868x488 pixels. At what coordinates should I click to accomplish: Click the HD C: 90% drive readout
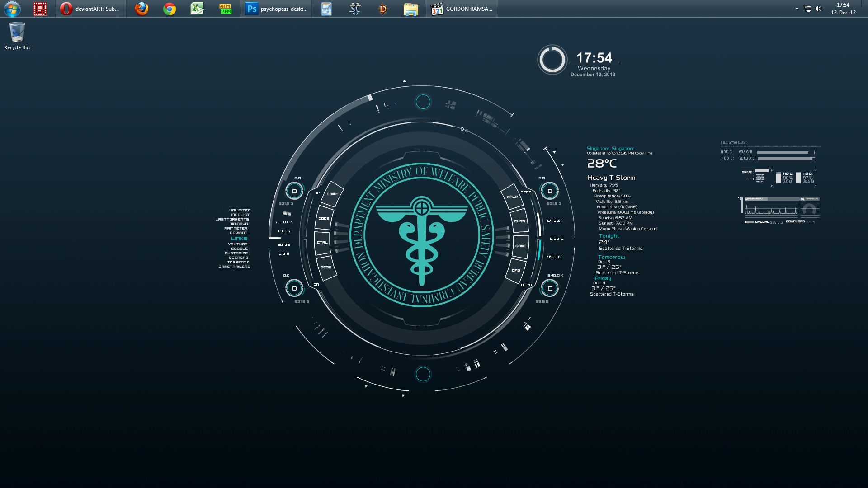coord(784,177)
